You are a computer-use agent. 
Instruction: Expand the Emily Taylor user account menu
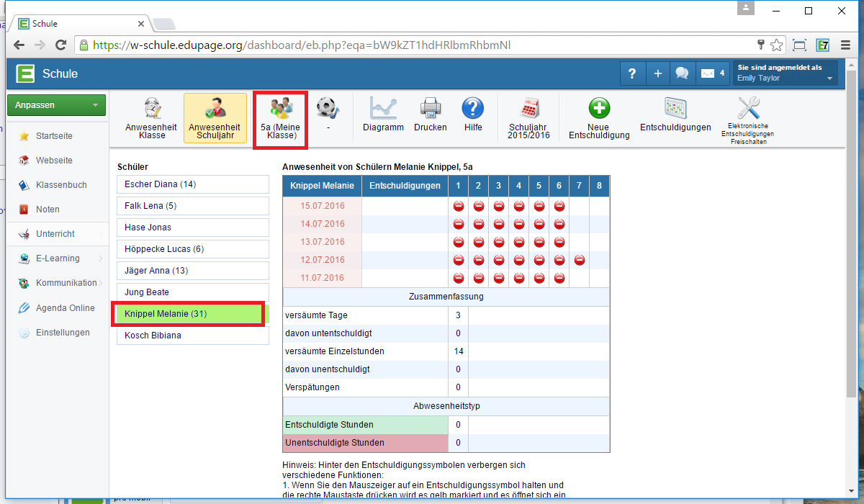click(785, 73)
